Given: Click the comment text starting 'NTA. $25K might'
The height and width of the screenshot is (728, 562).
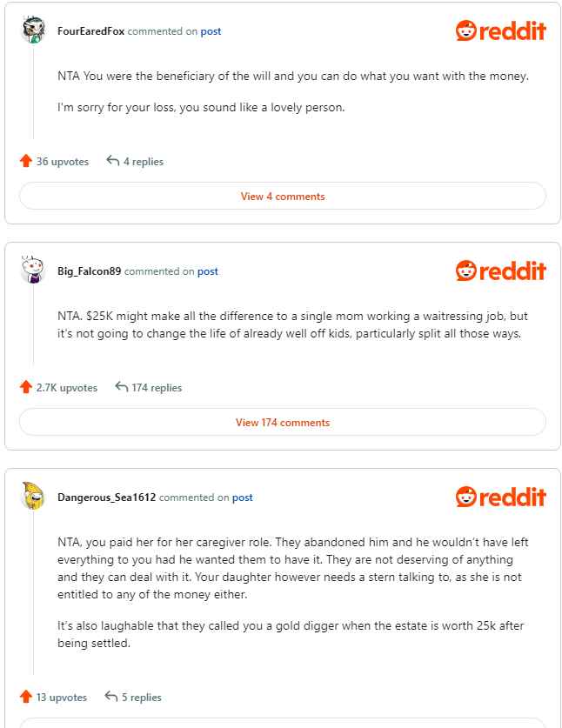Looking at the screenshot, I should pyautogui.click(x=292, y=324).
